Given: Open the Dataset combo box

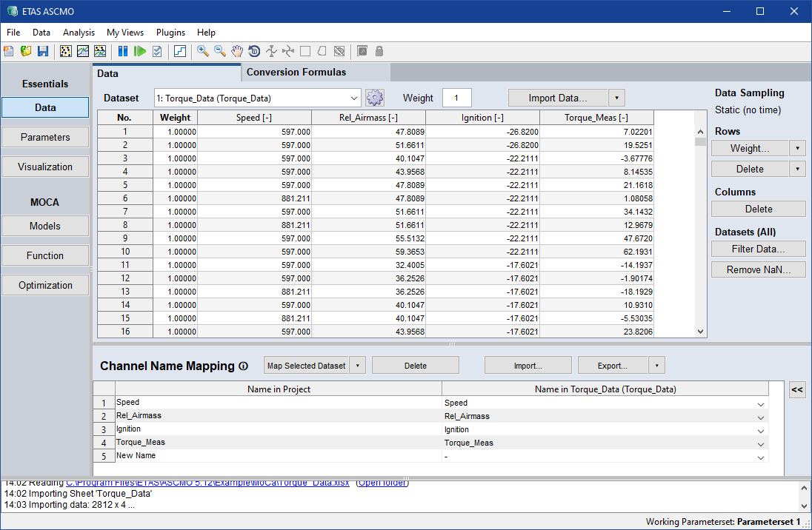Looking at the screenshot, I should (257, 98).
